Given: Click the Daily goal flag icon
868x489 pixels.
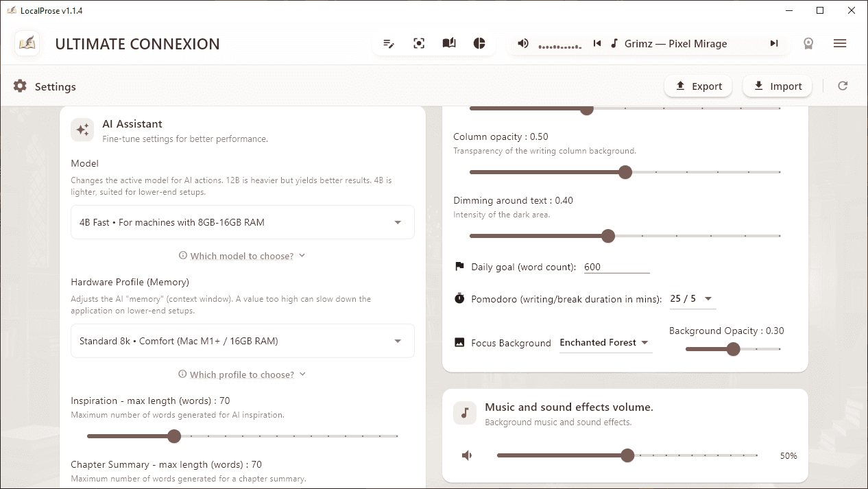Looking at the screenshot, I should pos(458,266).
